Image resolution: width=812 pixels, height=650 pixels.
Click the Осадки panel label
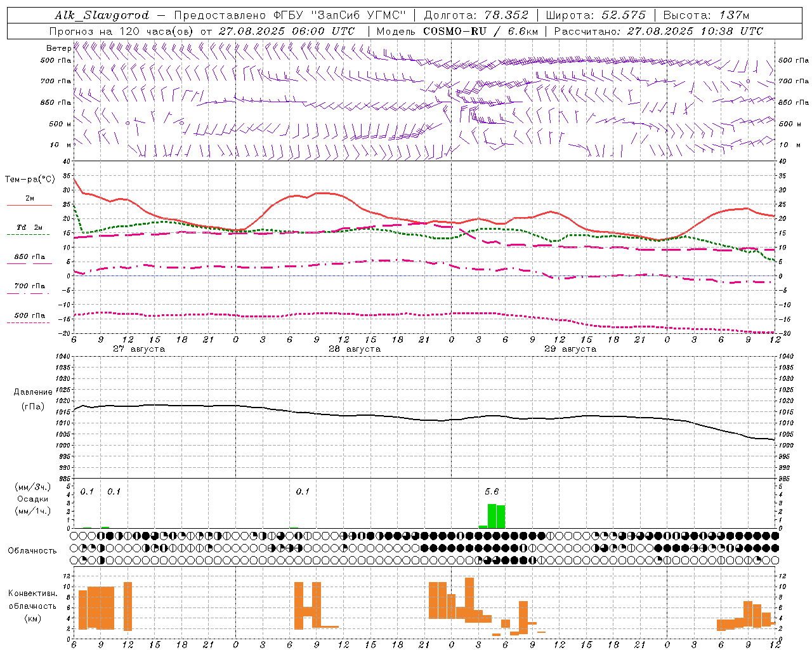tap(33, 499)
